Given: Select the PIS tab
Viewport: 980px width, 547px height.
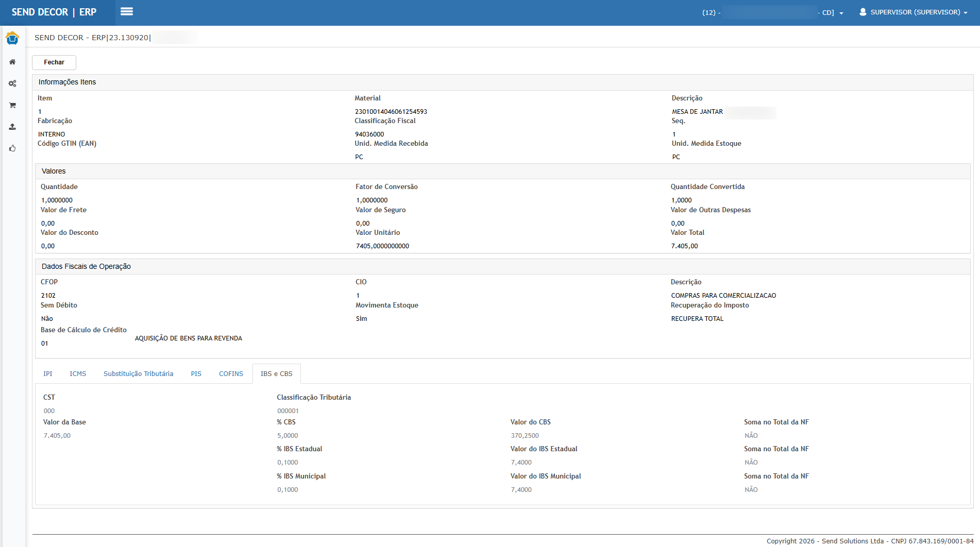Looking at the screenshot, I should click(196, 374).
